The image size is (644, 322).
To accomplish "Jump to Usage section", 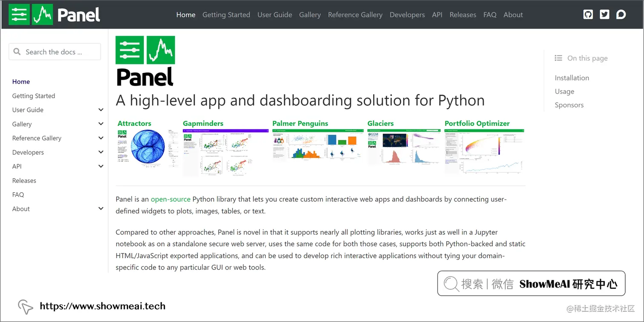I will (x=564, y=91).
